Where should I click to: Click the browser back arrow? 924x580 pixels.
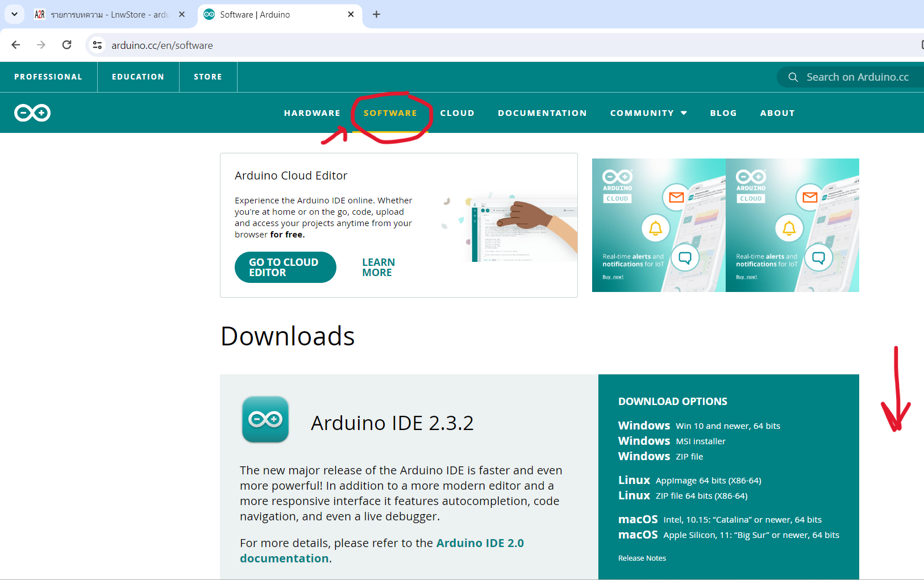[16, 45]
